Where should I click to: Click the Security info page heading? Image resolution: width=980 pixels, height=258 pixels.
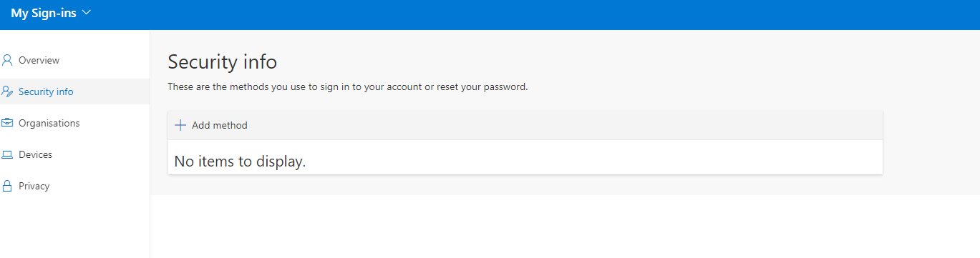coord(222,61)
